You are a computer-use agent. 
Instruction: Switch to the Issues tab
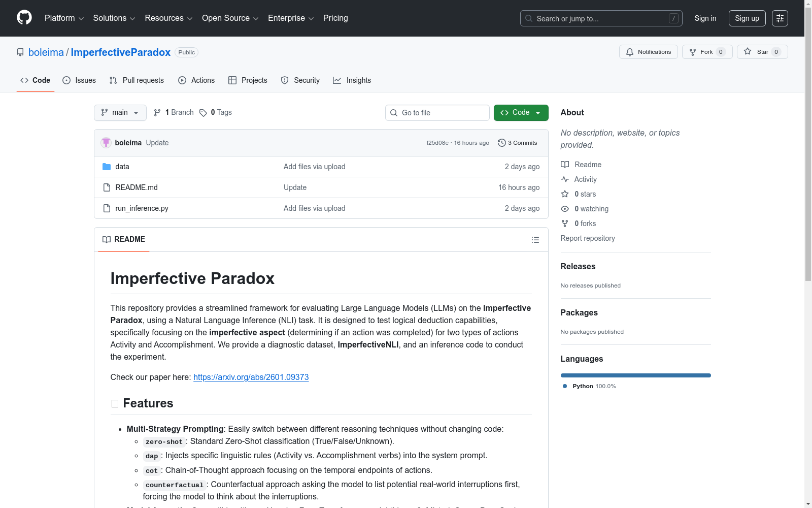[79, 80]
